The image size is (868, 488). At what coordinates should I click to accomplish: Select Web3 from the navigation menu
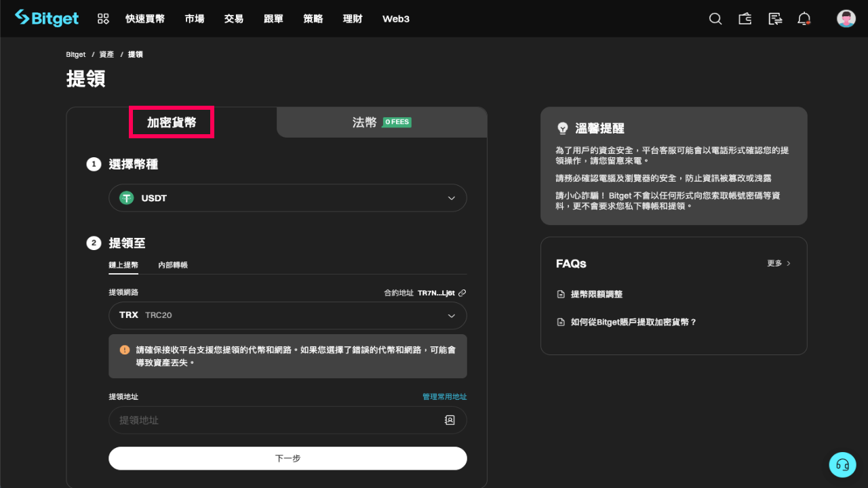click(395, 18)
